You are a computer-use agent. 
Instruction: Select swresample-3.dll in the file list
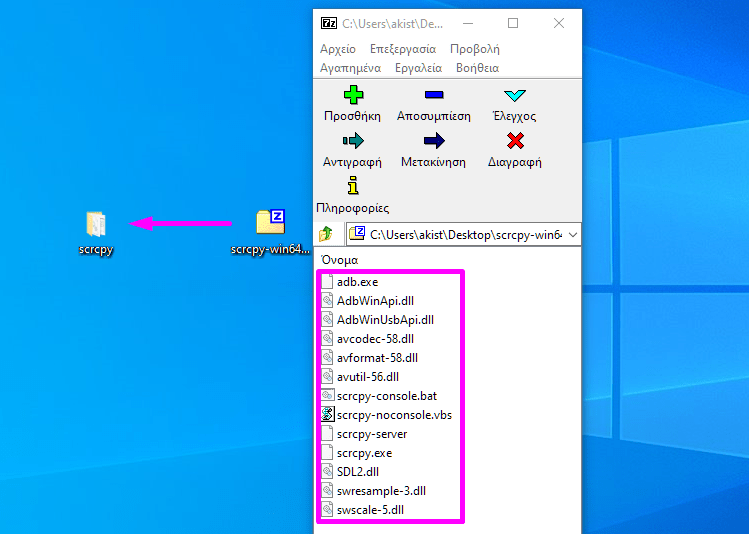(x=381, y=491)
